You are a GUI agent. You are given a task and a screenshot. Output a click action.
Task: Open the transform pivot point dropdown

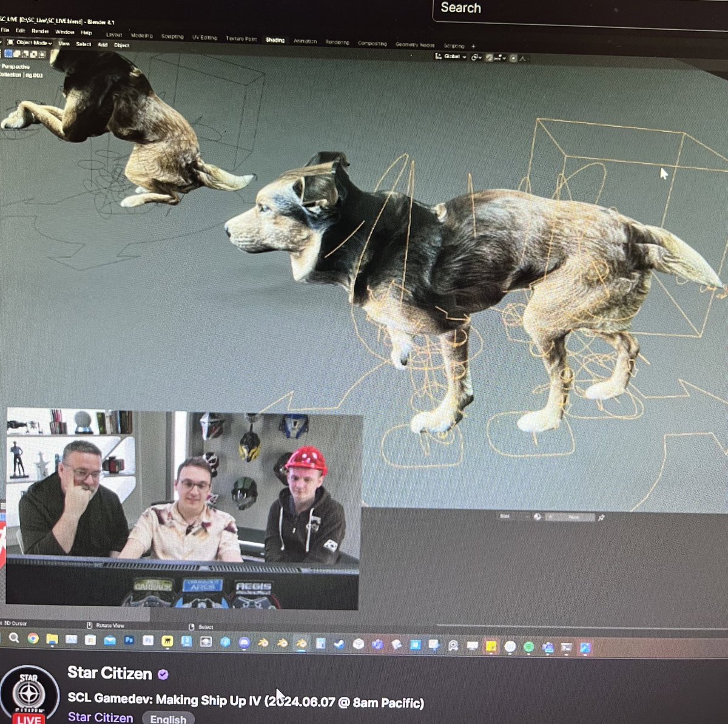(x=477, y=58)
